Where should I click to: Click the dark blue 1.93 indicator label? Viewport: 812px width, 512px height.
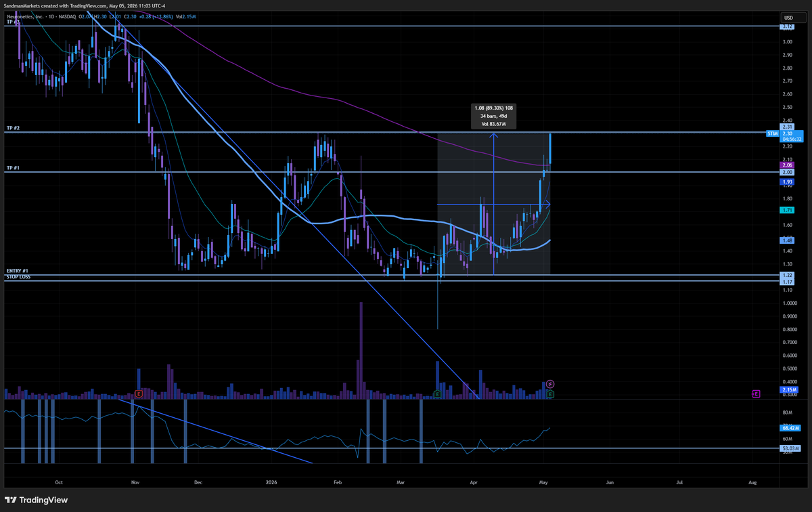tap(787, 182)
